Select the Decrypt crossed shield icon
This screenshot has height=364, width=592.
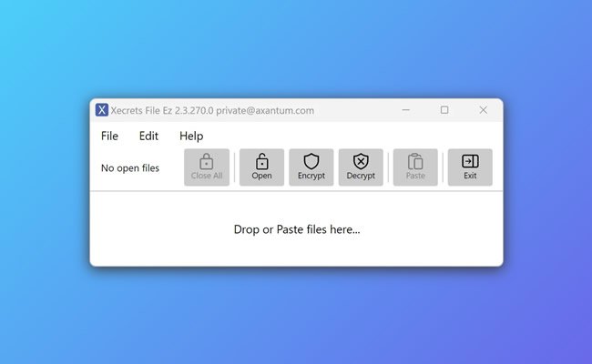click(x=361, y=162)
